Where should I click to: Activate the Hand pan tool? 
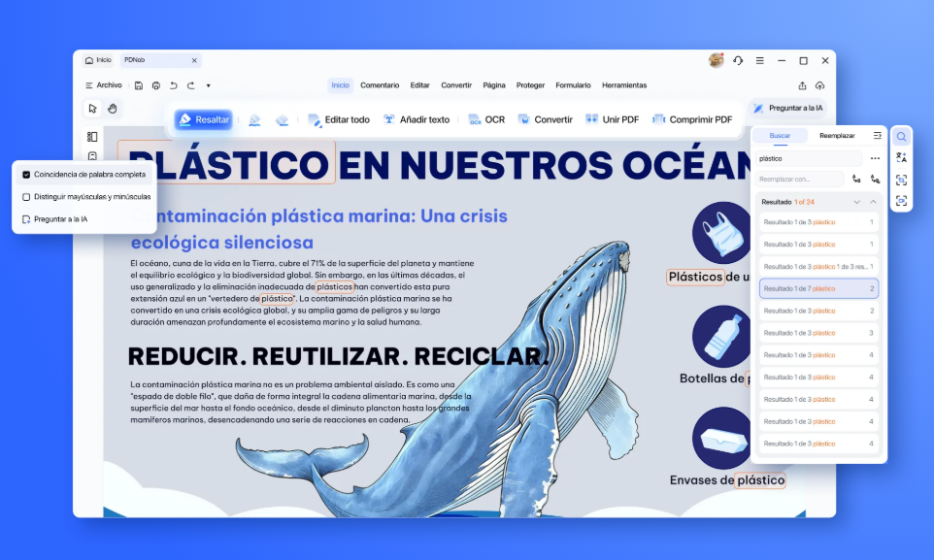point(112,109)
